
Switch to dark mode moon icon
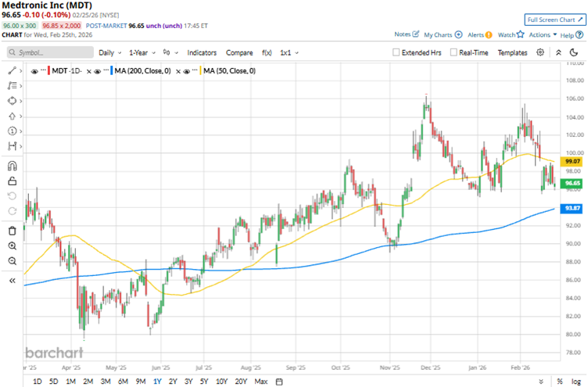pos(574,52)
